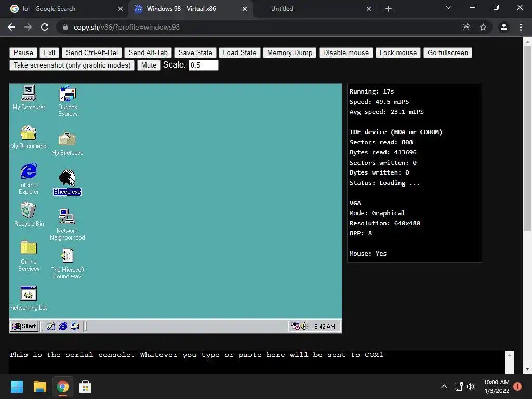Open Chrome profile icon
The image size is (532, 399).
tap(504, 27)
